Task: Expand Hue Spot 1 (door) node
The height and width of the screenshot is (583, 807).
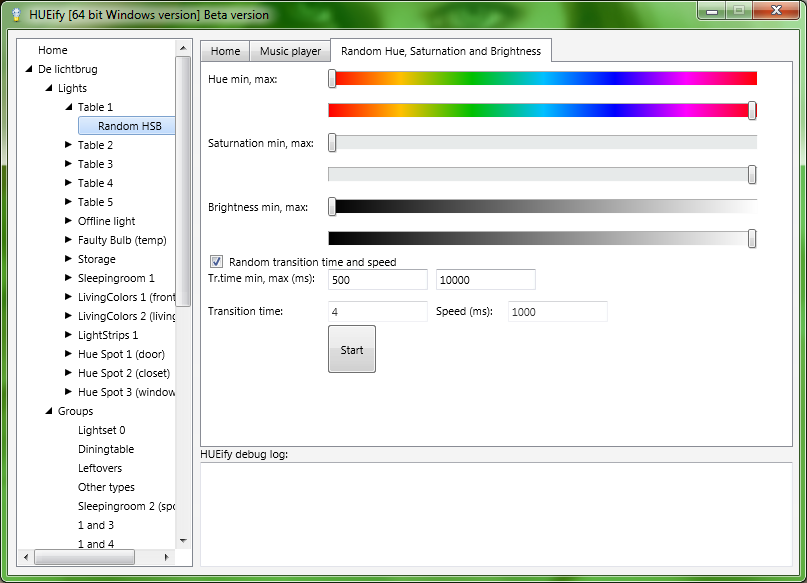Action: click(x=68, y=355)
